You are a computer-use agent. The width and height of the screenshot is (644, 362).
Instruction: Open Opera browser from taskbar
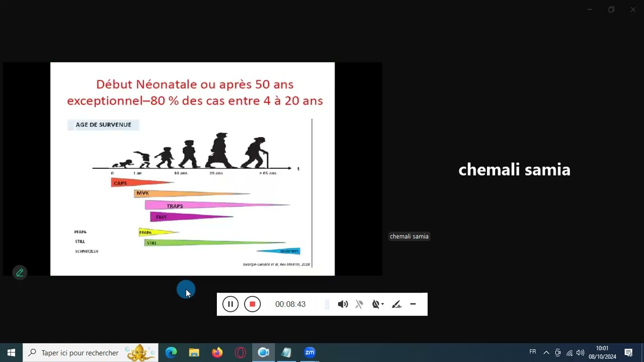tap(240, 352)
